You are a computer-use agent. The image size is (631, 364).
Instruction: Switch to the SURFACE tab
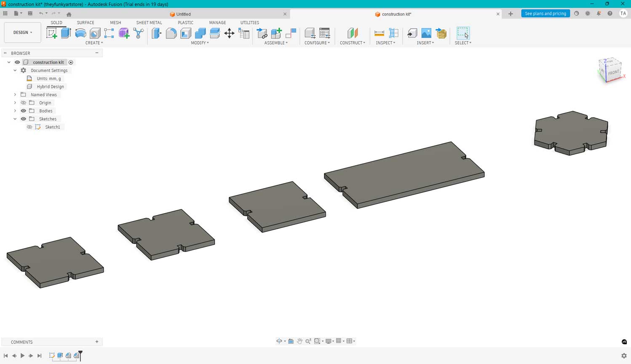[86, 23]
